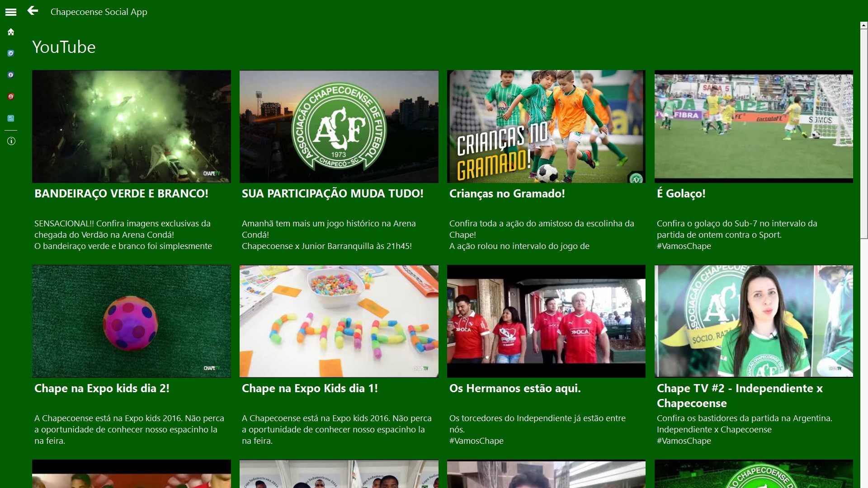868x488 pixels.
Task: Open the red YouTube sidebar icon
Action: (11, 97)
